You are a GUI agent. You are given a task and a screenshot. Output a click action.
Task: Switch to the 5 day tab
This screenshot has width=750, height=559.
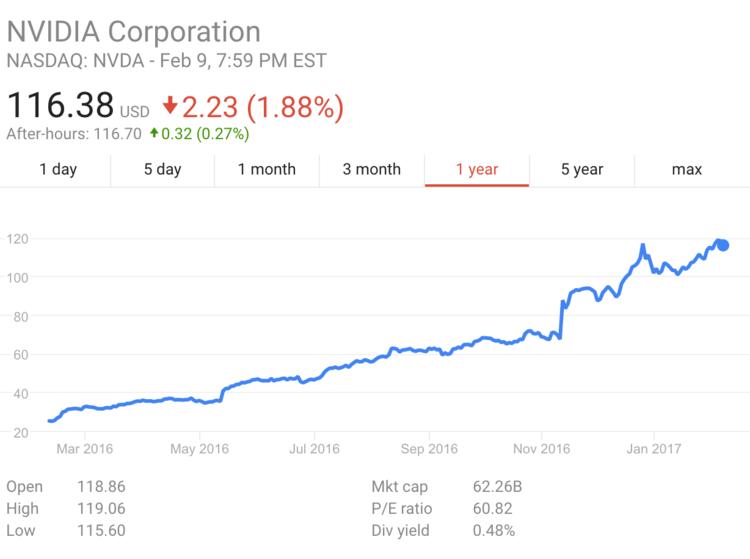[x=162, y=169]
